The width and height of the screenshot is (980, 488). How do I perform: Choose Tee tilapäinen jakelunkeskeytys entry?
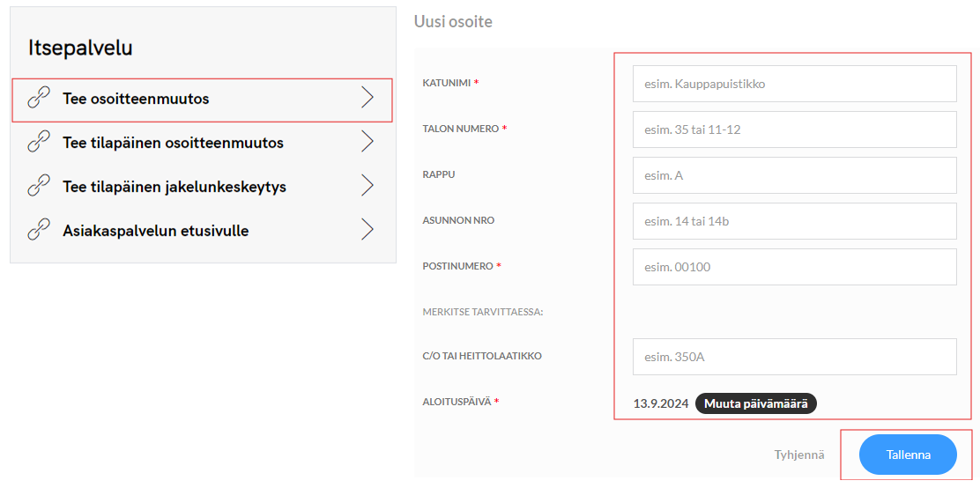coord(174,187)
